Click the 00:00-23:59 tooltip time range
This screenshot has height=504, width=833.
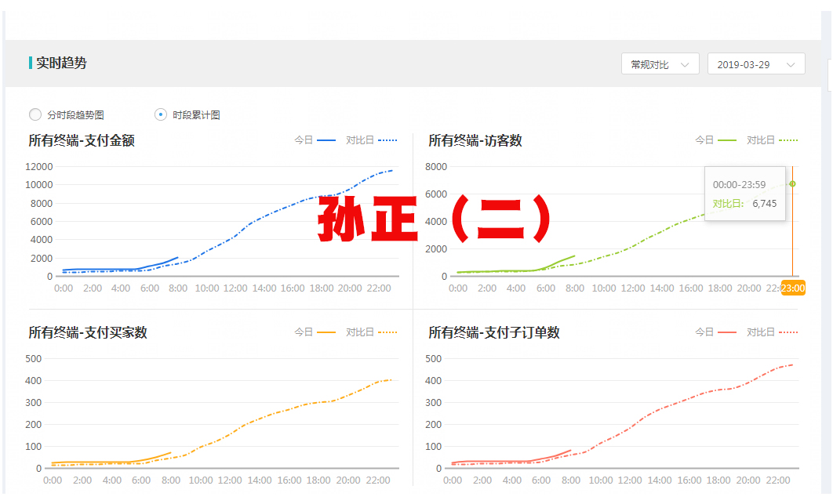click(739, 185)
